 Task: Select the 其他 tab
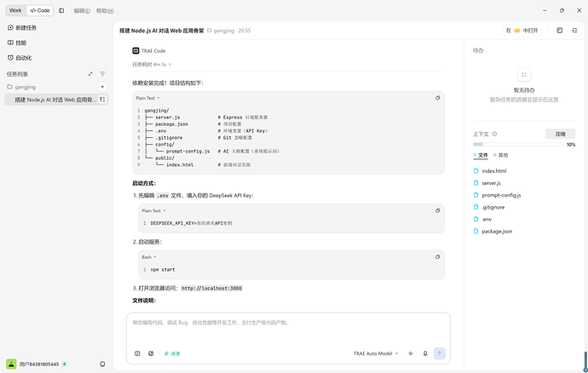coord(500,155)
